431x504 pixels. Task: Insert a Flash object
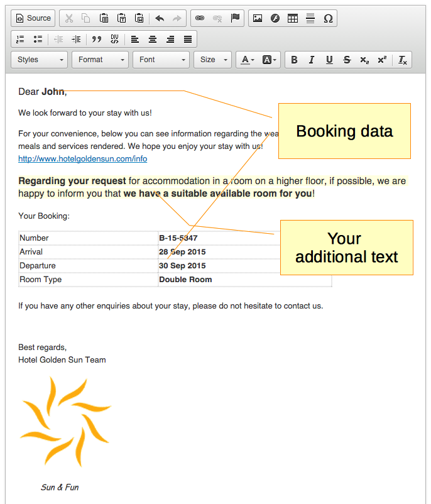275,18
